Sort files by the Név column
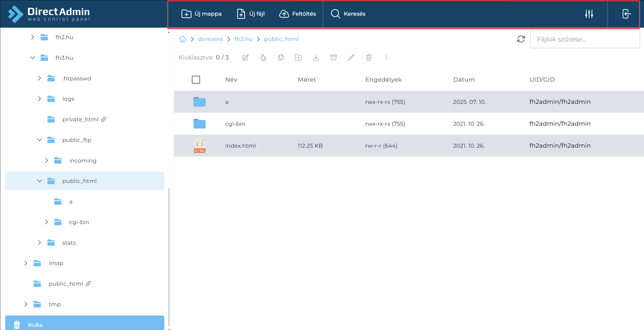 231,80
